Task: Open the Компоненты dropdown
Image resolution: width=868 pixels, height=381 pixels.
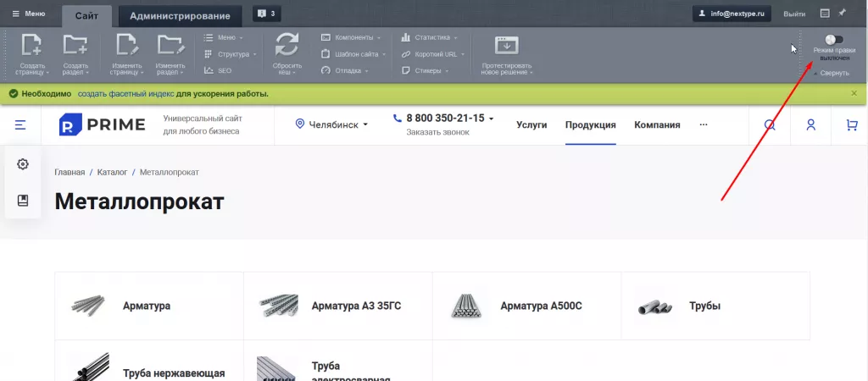Action: coord(350,37)
